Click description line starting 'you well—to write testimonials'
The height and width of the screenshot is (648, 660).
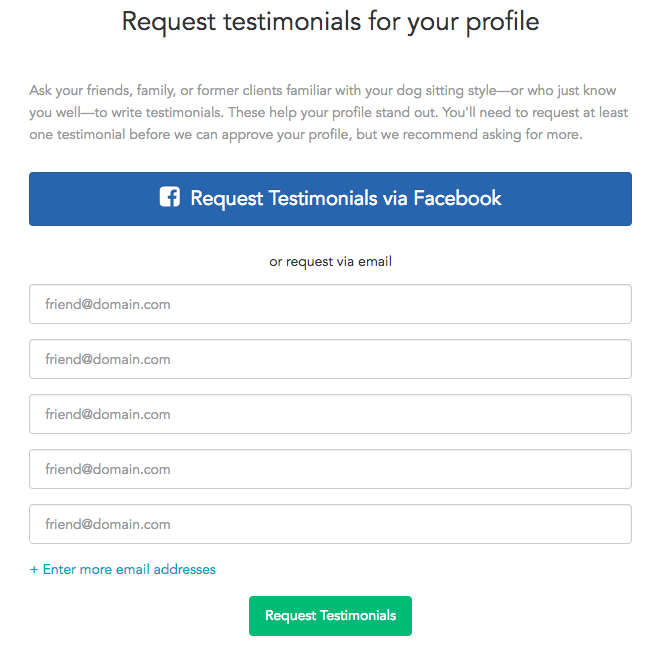[328, 113]
